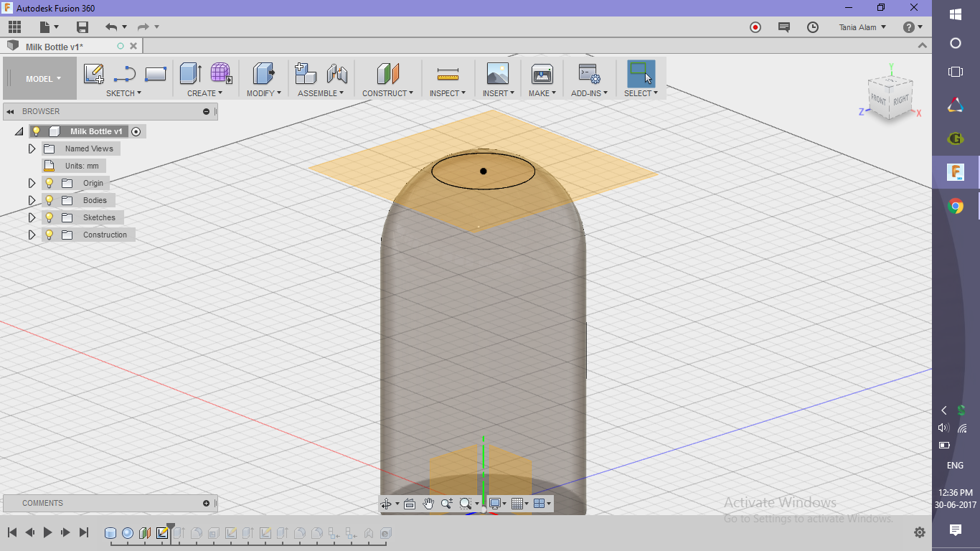Collapse the Browser panel arrows
This screenshot has width=980, height=551.
point(10,111)
